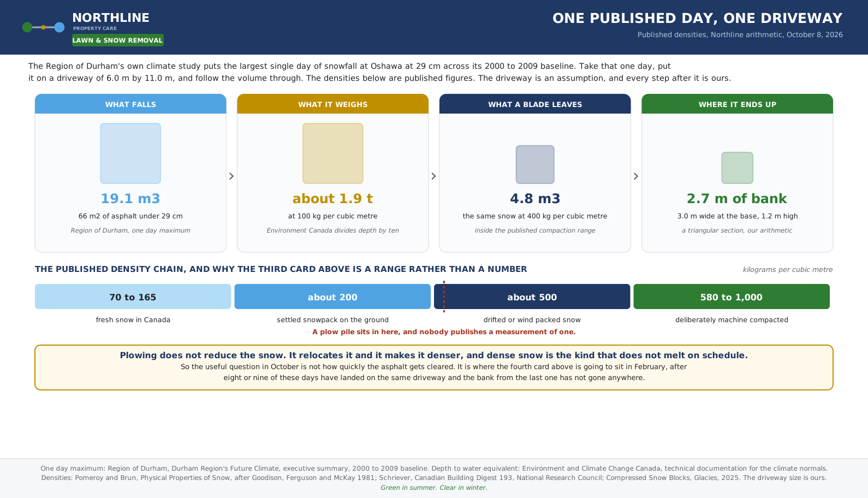Click 'Region of Durham, one day maximum' note
The image size is (868, 498).
130,230
